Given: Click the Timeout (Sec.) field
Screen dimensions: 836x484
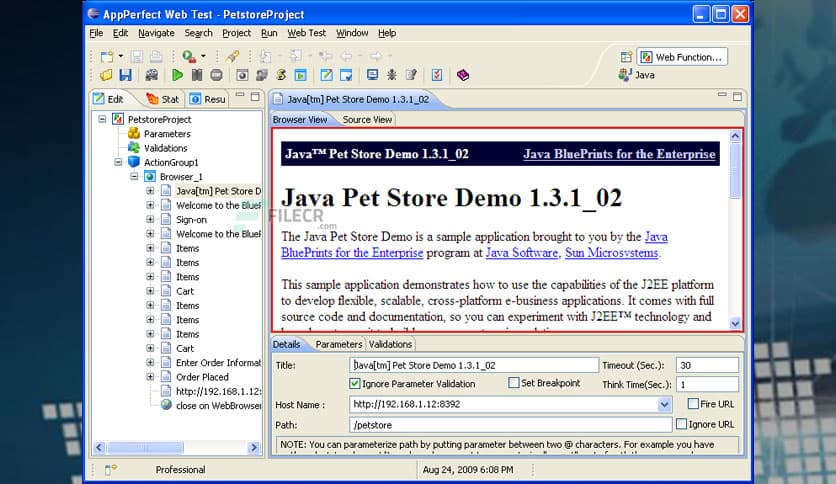Looking at the screenshot, I should (x=707, y=365).
